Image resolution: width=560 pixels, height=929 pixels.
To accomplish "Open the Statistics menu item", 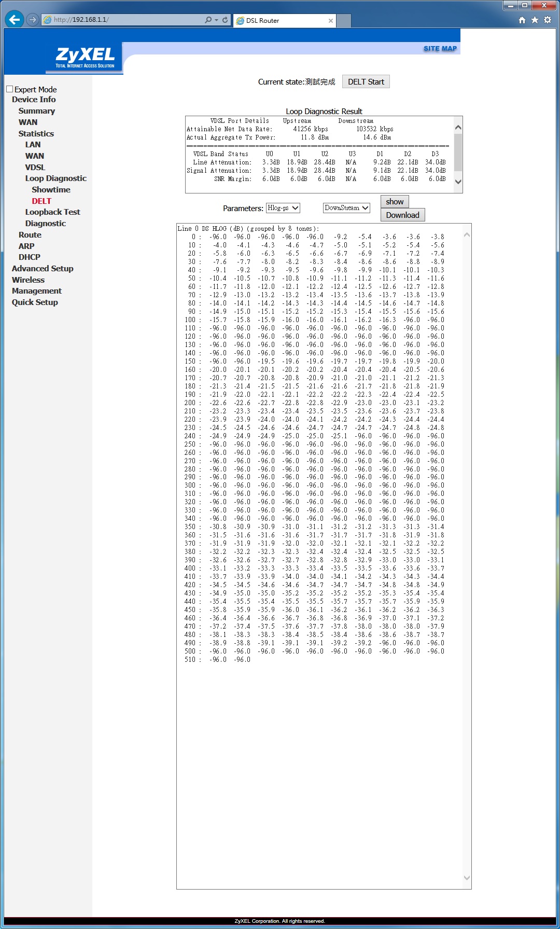I will [x=36, y=134].
